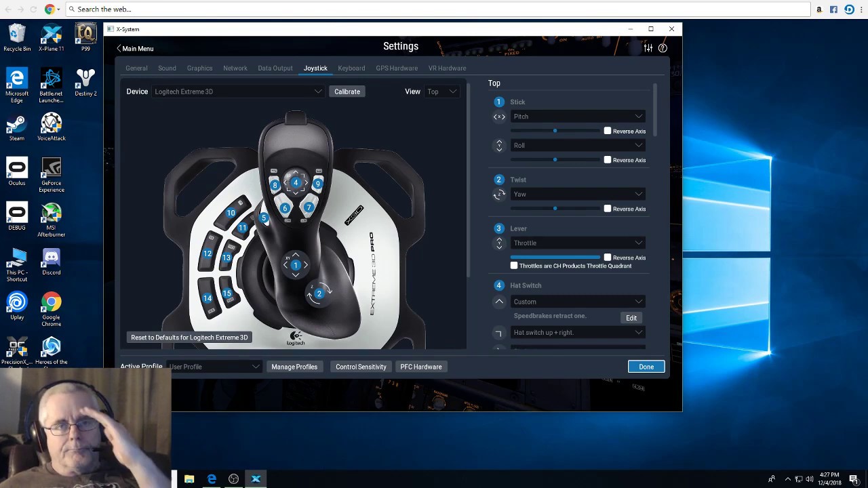The width and height of the screenshot is (868, 488).
Task: Open Discord desktop icon
Action: (x=52, y=262)
